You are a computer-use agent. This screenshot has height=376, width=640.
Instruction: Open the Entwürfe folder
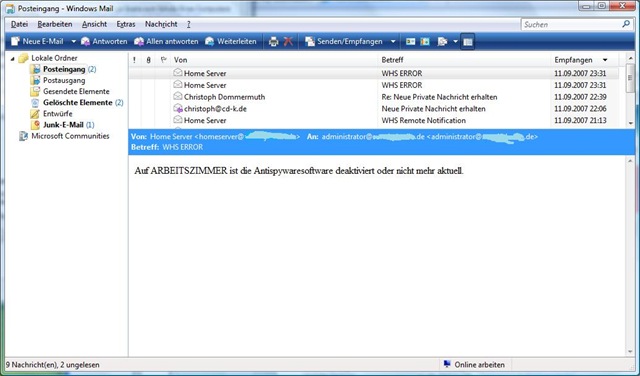coord(58,113)
